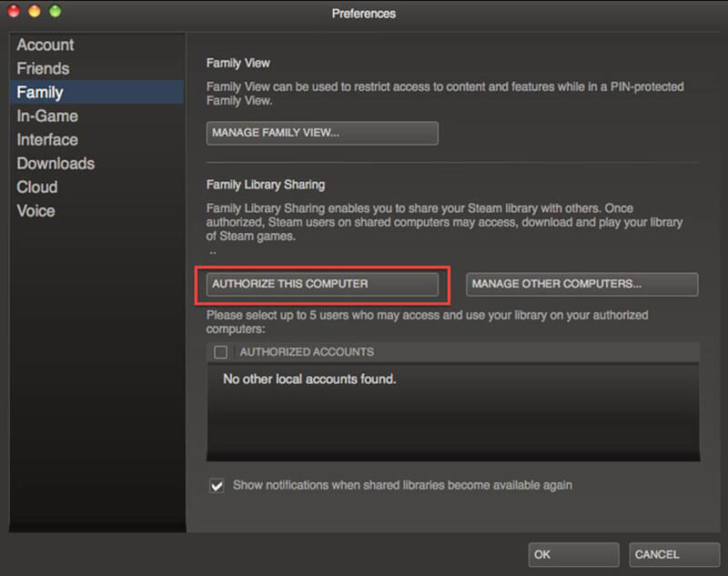This screenshot has width=728, height=576.
Task: Confirm preferences with OK button
Action: coord(573,555)
